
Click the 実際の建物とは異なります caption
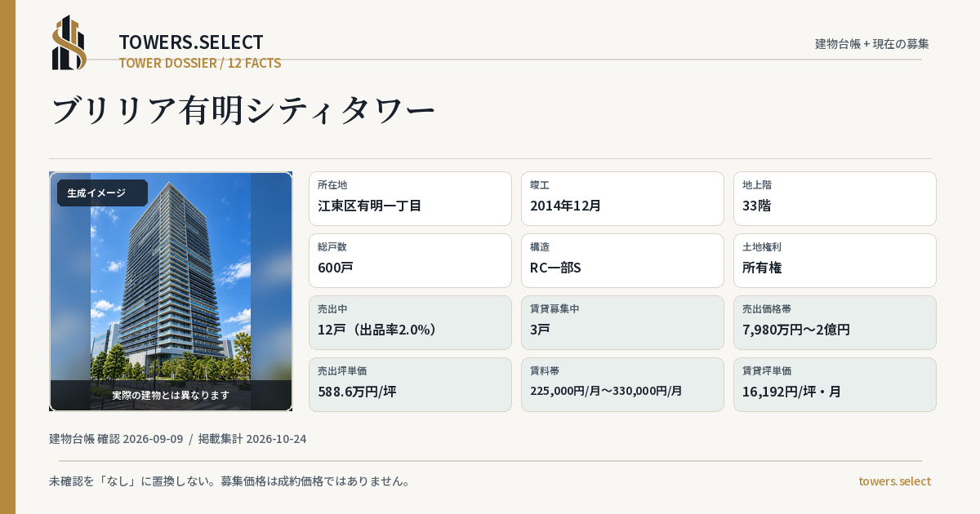(171, 395)
